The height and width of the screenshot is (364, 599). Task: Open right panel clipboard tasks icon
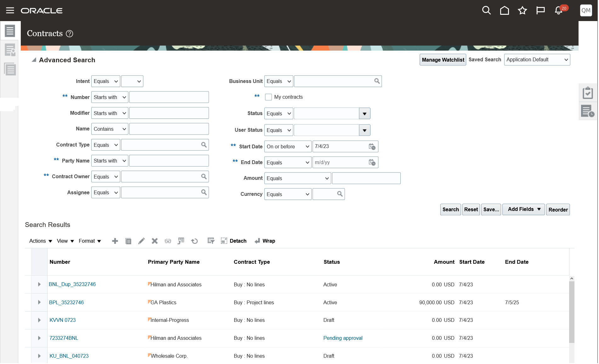588,93
